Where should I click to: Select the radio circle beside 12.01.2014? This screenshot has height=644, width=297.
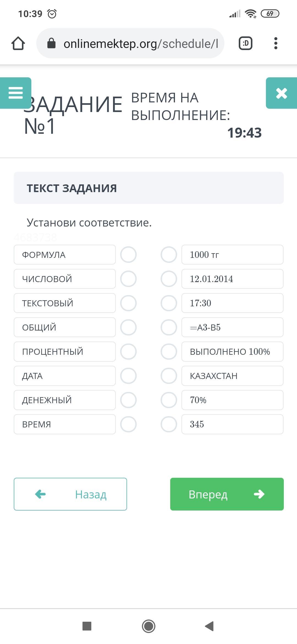[x=169, y=279]
